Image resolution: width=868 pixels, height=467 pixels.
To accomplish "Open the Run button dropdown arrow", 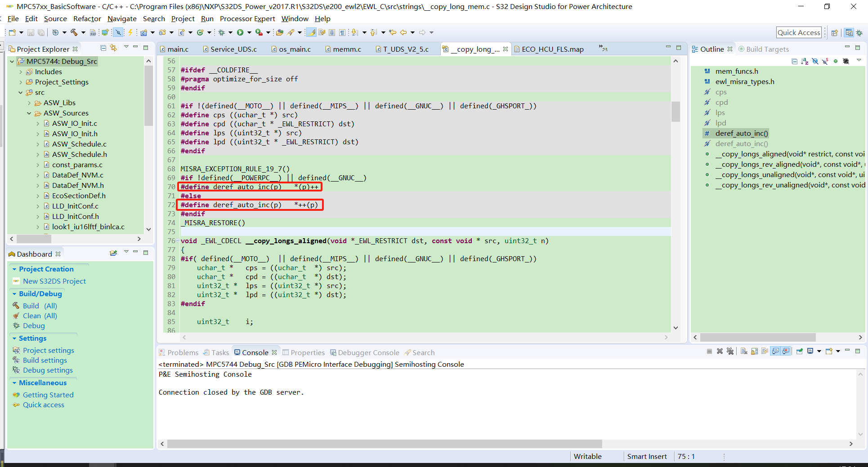I will click(250, 32).
